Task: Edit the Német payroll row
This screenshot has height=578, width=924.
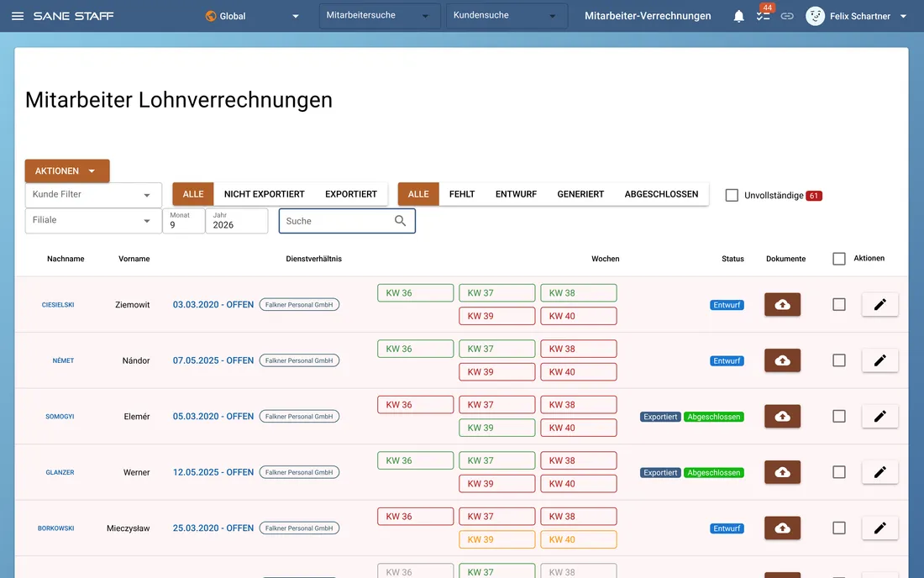Action: [x=879, y=360]
